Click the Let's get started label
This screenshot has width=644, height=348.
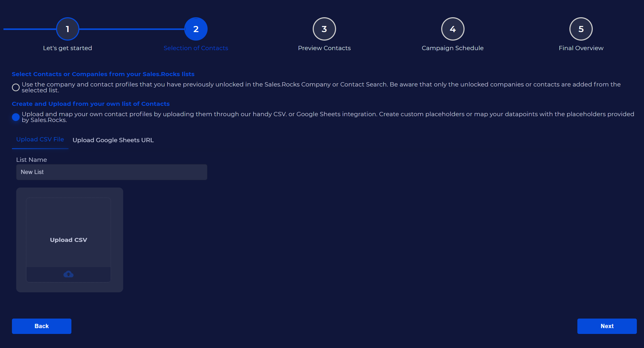[67, 48]
